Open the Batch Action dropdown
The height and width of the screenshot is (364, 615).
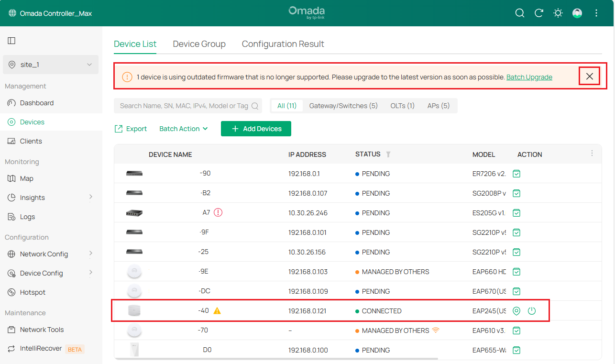pos(183,128)
